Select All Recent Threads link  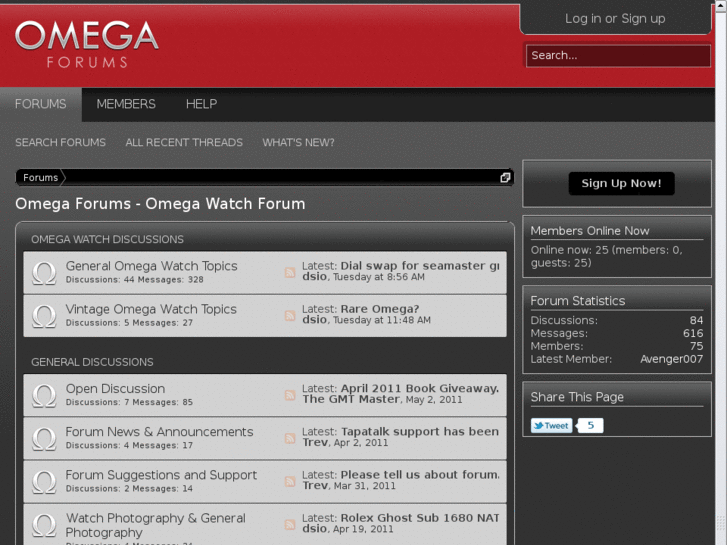coord(184,142)
